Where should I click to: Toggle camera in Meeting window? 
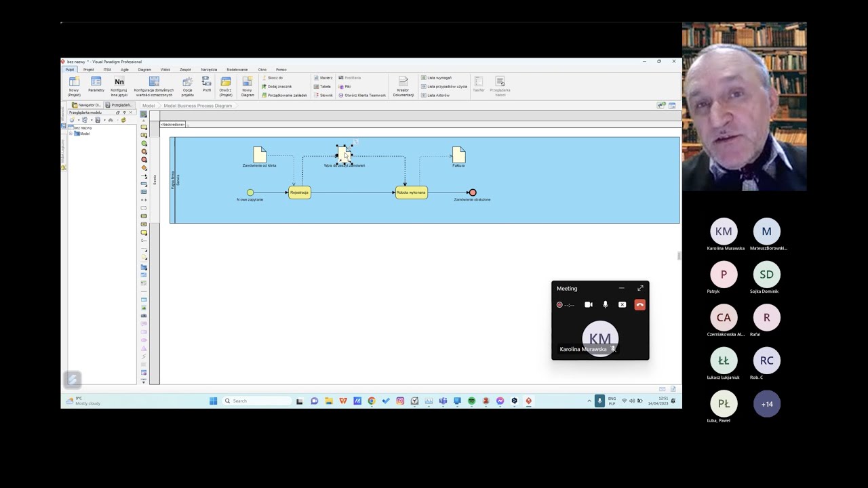coord(589,305)
